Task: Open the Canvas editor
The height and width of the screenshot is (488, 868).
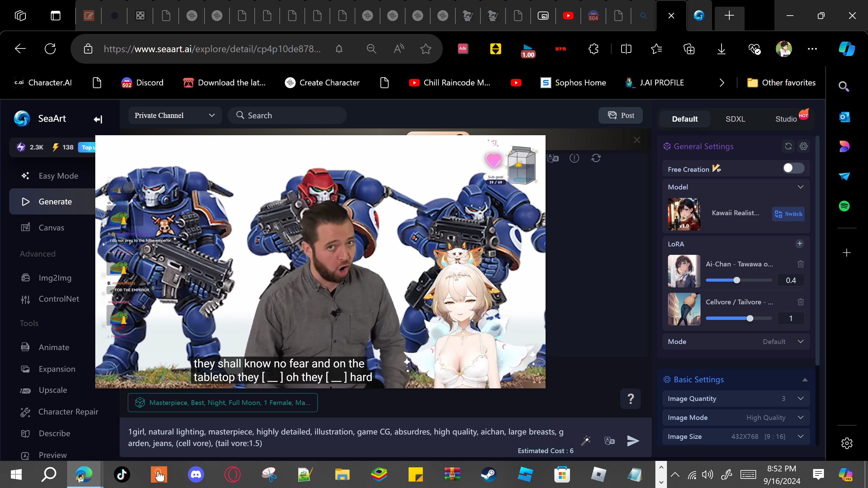Action: 51,228
